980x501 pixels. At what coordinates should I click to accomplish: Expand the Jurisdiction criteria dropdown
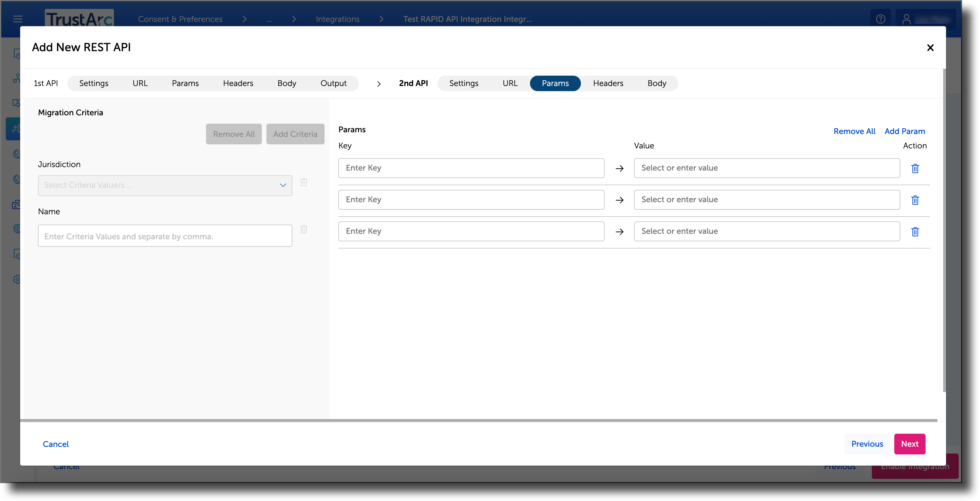point(165,185)
